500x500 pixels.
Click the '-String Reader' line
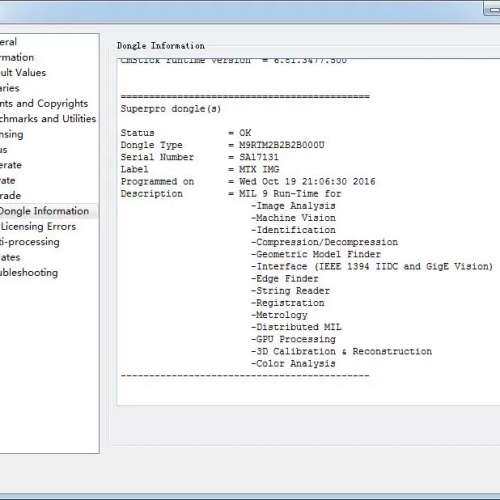(290, 291)
